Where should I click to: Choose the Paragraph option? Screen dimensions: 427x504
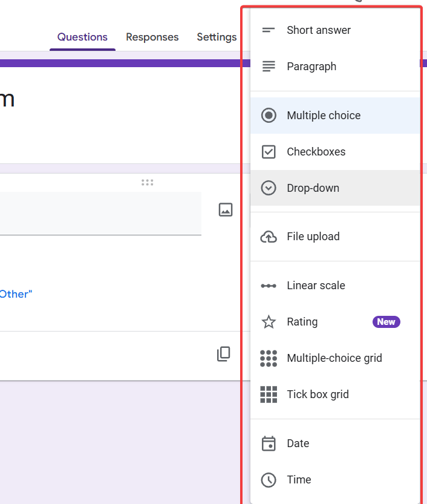click(311, 67)
